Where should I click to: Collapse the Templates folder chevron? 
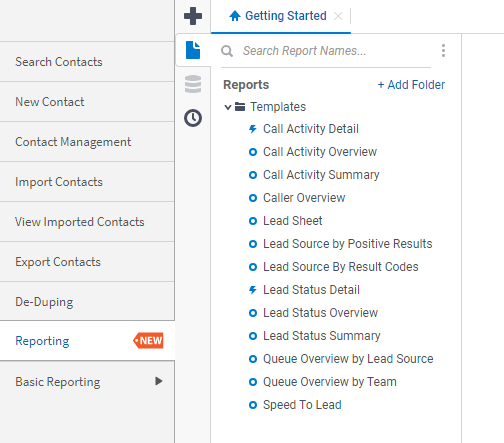[x=228, y=107]
